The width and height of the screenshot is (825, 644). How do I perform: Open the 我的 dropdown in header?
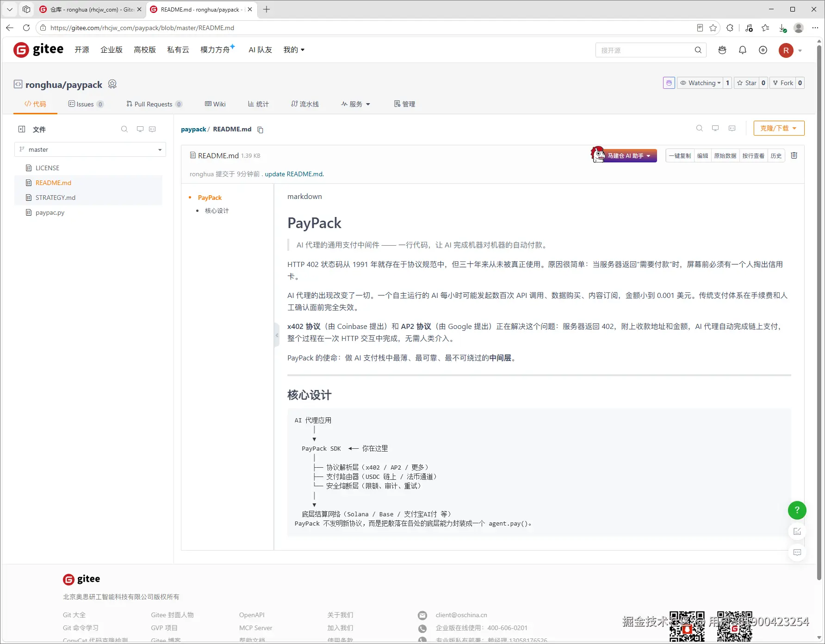pos(294,50)
